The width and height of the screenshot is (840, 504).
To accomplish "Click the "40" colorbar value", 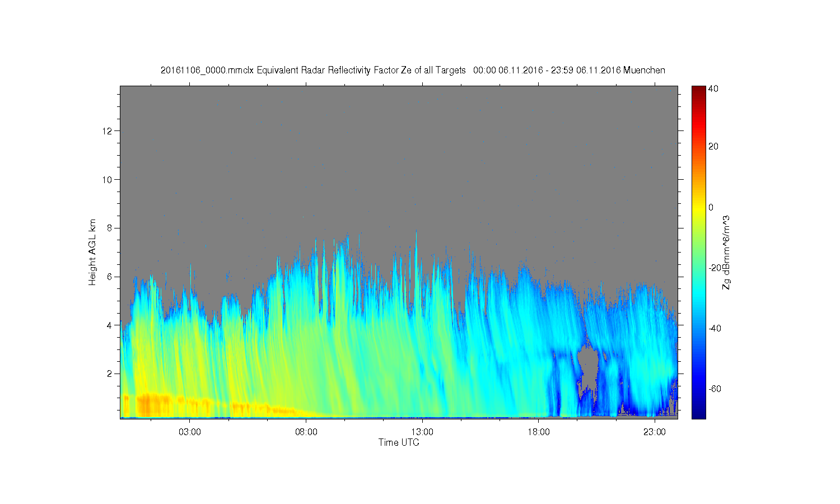I will (713, 88).
